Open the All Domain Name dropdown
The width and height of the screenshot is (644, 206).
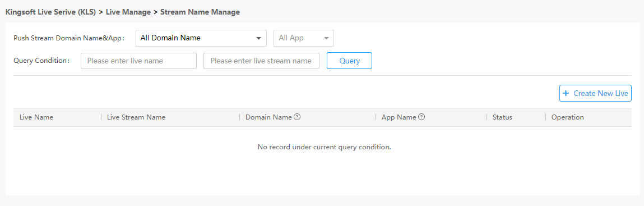[201, 38]
